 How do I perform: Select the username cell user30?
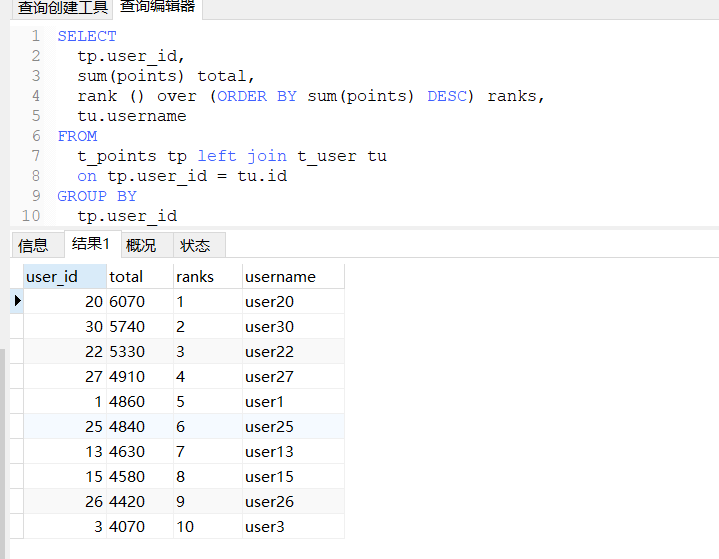(293, 327)
